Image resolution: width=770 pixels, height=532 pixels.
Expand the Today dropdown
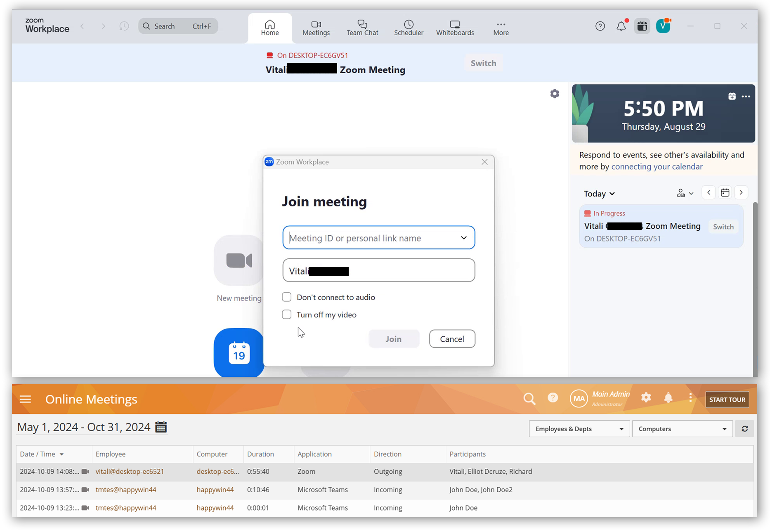pyautogui.click(x=599, y=194)
